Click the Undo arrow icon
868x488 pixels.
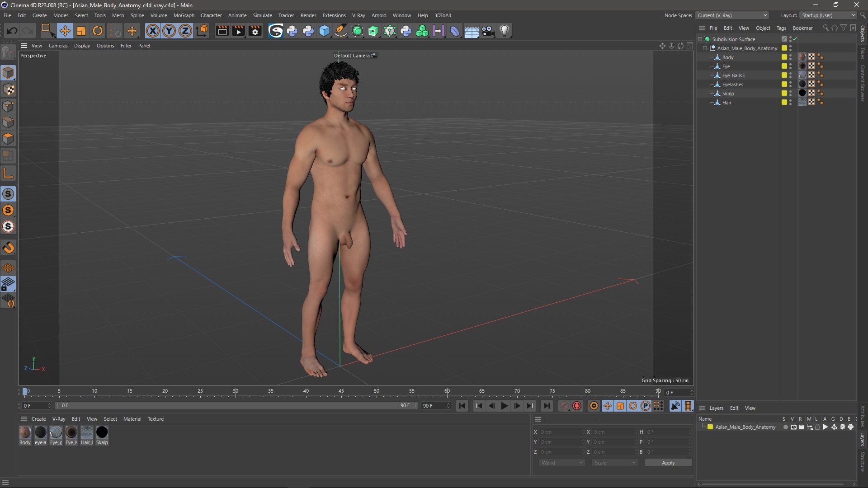coord(12,31)
